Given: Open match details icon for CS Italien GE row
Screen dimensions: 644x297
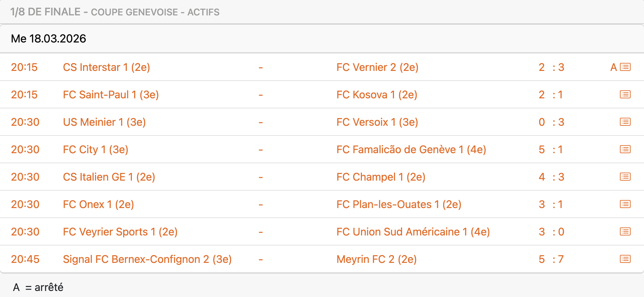Looking at the screenshot, I should [625, 177].
